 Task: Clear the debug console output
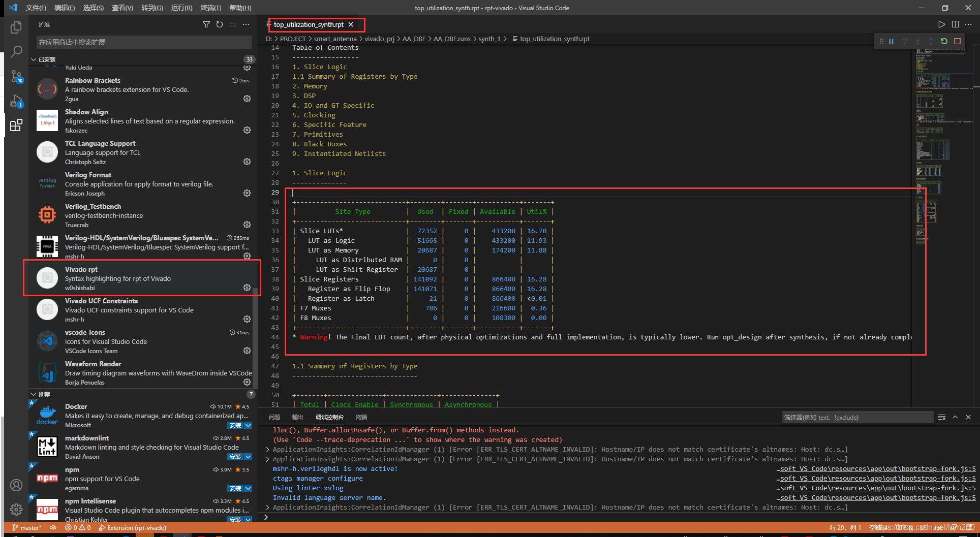coord(942,417)
